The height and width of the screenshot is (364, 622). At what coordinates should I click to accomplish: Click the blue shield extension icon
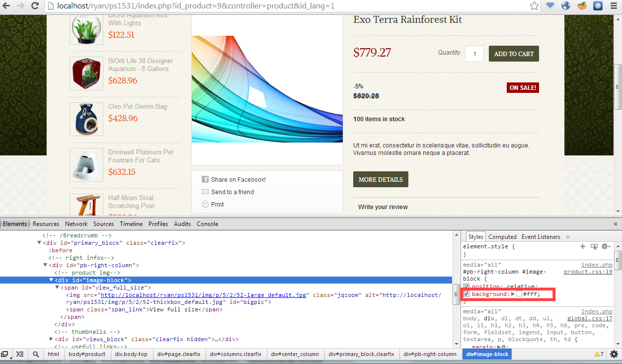coord(550,6)
